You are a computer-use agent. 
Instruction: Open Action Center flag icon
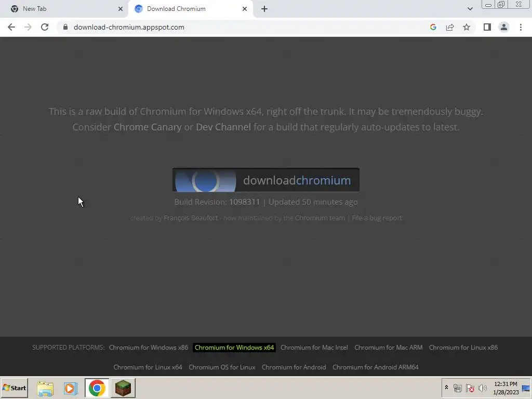point(470,388)
